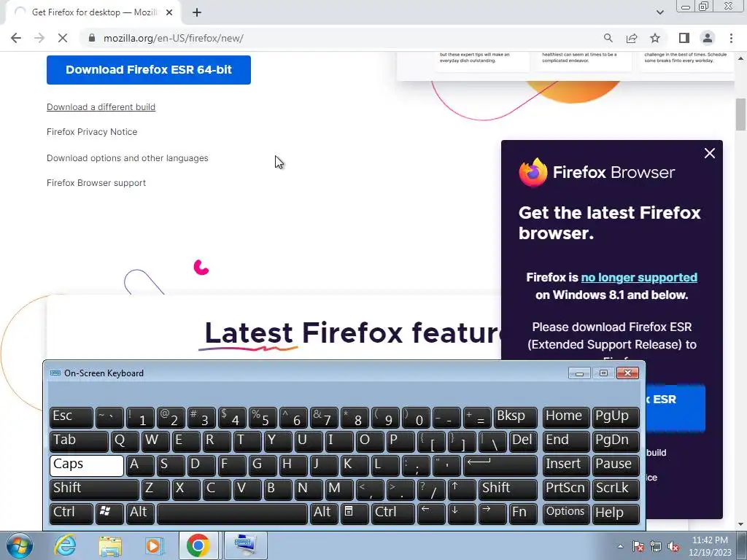Open the Windows Start button
This screenshot has height=560, width=747.
coord(20,545)
